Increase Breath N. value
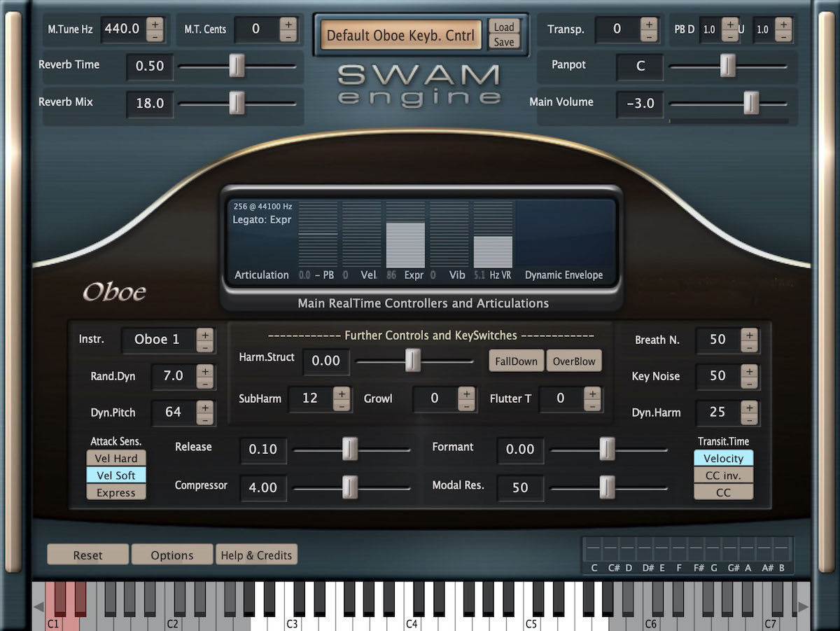The image size is (840, 631). click(749, 334)
